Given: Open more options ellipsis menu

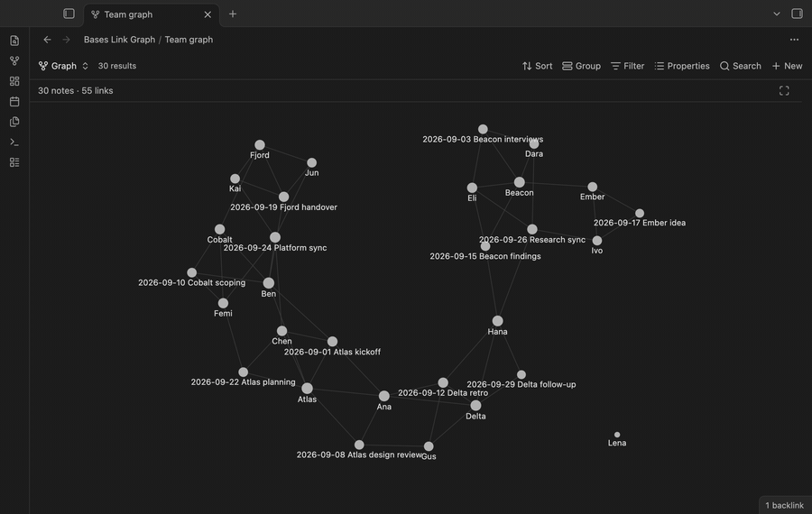Looking at the screenshot, I should pos(794,40).
